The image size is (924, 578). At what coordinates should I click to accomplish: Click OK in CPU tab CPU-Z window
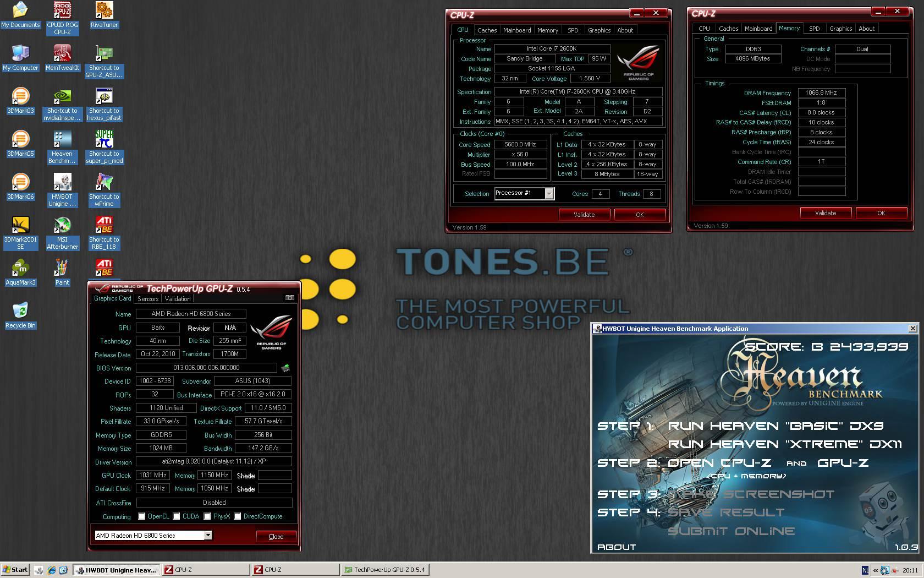click(x=640, y=215)
